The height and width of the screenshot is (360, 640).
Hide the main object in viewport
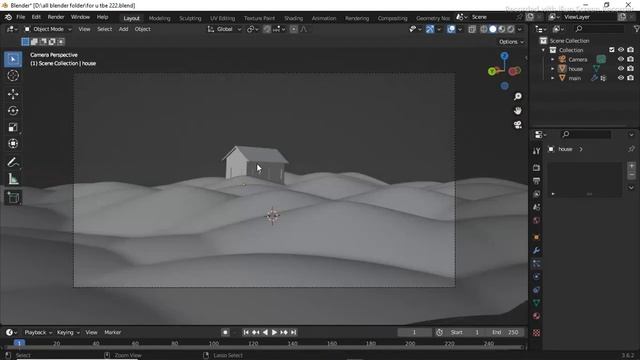(621, 78)
